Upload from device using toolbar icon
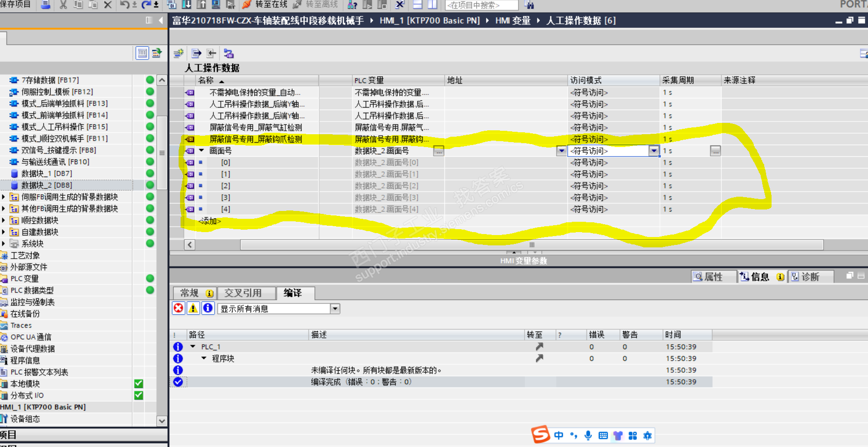 pos(201,5)
